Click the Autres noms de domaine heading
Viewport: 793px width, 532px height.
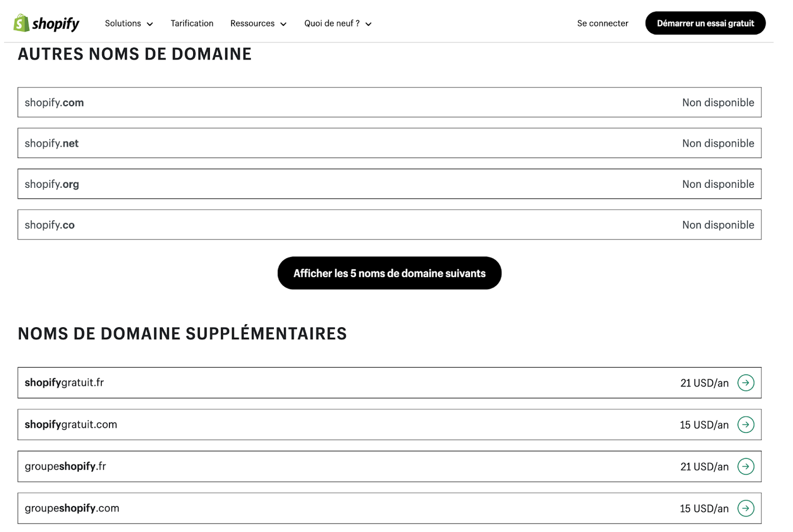click(135, 54)
